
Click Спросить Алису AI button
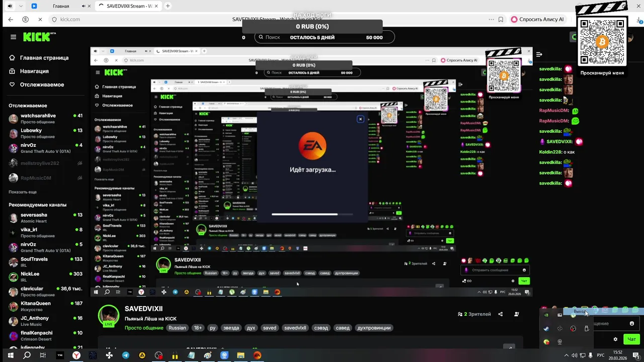[537, 19]
